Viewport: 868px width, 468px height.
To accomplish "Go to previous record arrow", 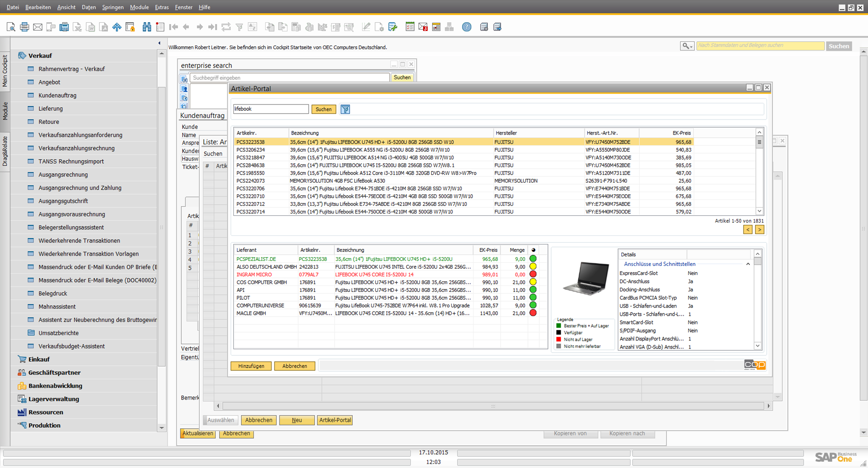I will pyautogui.click(x=186, y=27).
